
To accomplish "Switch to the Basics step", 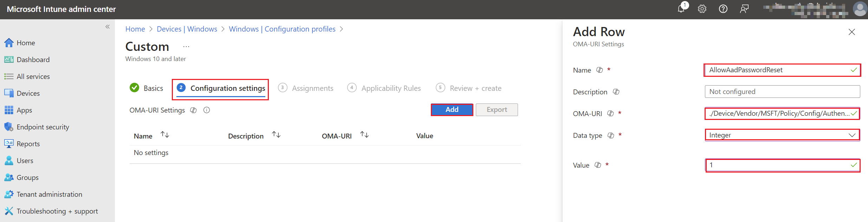I will [x=147, y=88].
